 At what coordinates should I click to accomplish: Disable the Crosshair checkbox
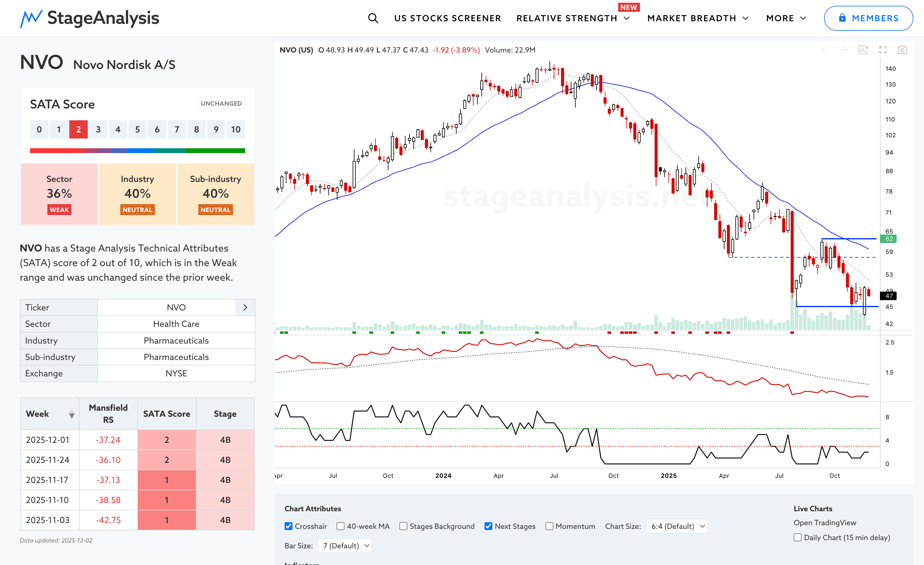point(288,526)
